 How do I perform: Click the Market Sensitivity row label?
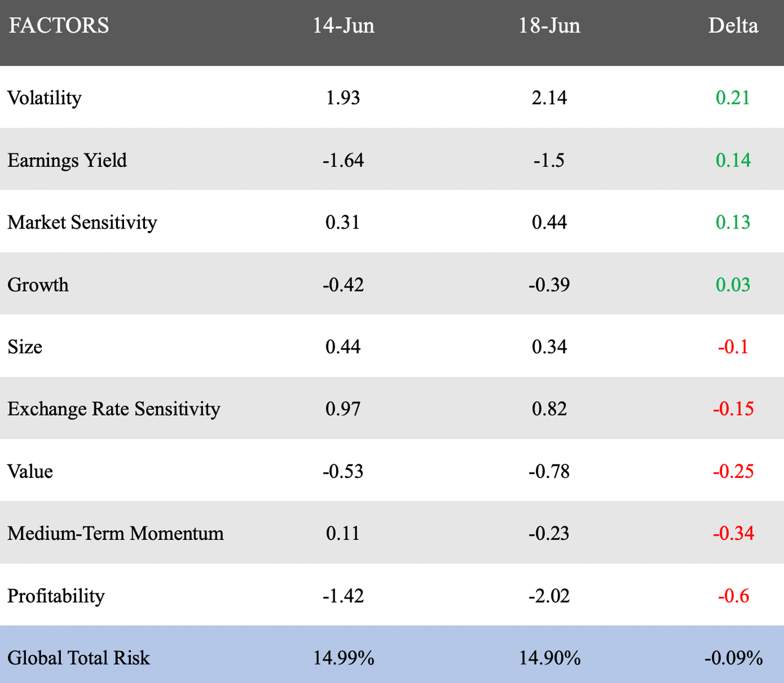[82, 222]
